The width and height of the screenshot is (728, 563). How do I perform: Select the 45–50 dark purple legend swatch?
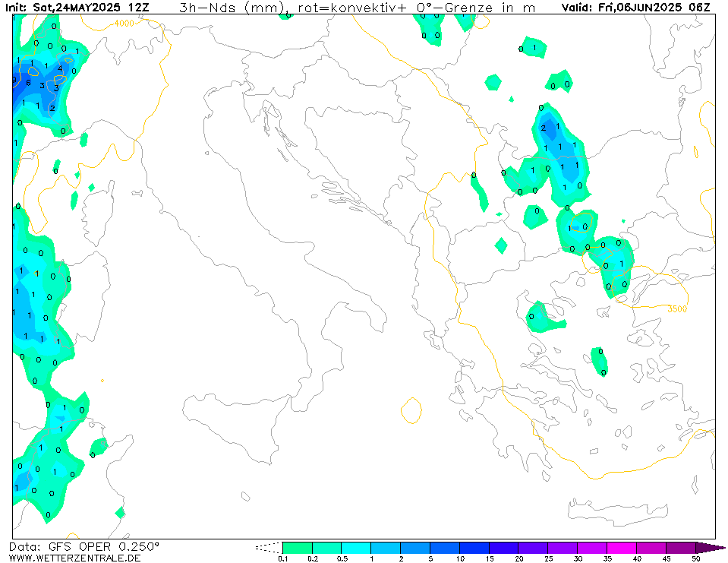[x=681, y=548]
